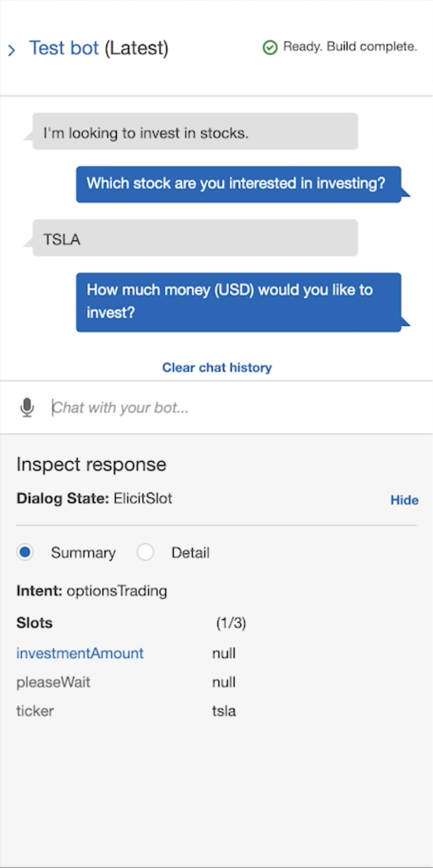Select the ticker slot row
The height and width of the screenshot is (868, 433).
pos(35,711)
